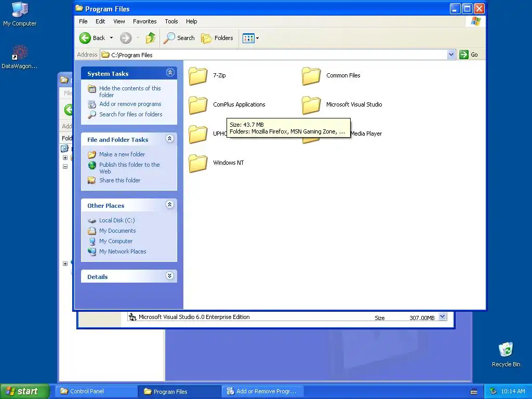Click the dropdown arrow beside 307.00MB size
Image resolution: width=532 pixels, height=399 pixels.
442,316
